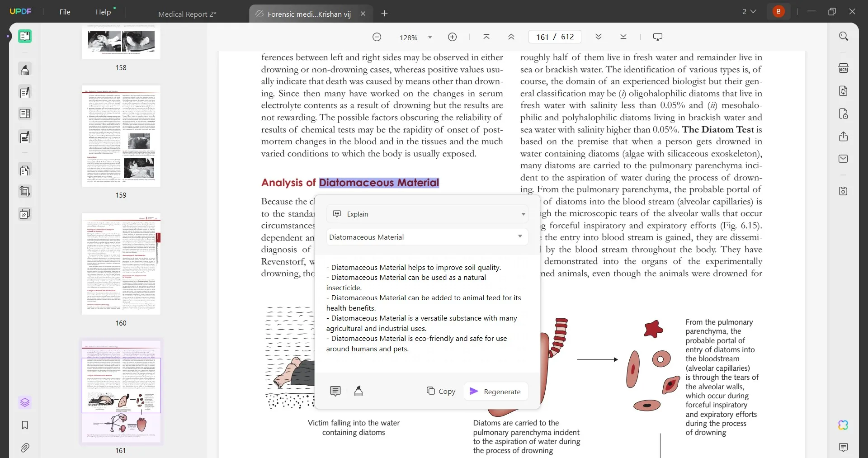Share the file via the share icon
The width and height of the screenshot is (868, 458).
844,137
